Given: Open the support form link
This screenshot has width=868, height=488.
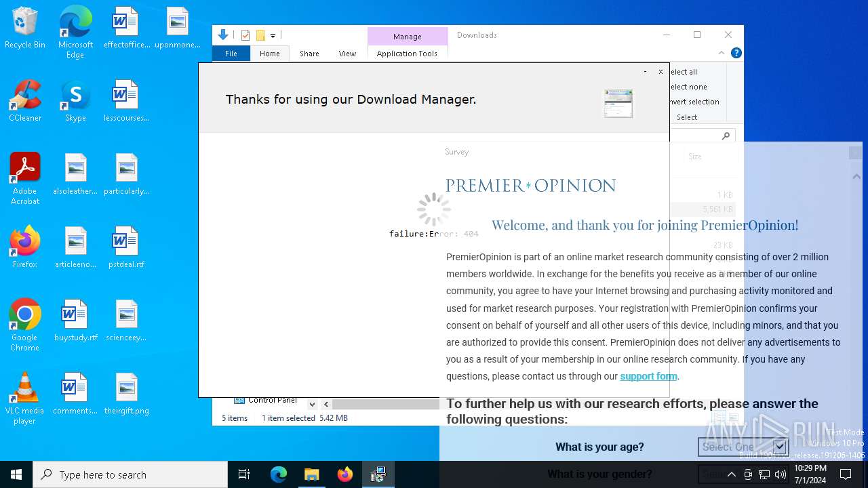Looking at the screenshot, I should pos(648,376).
